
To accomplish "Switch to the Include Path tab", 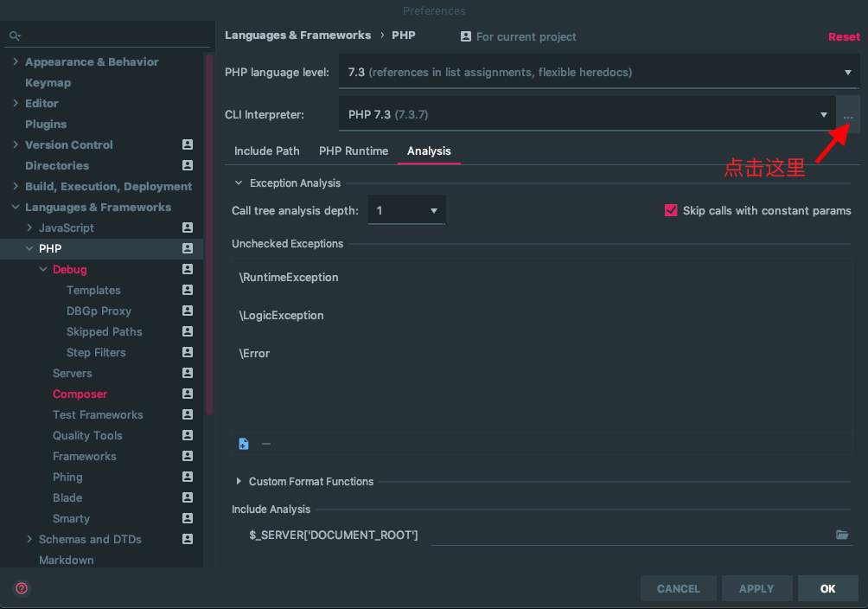I will tap(267, 151).
